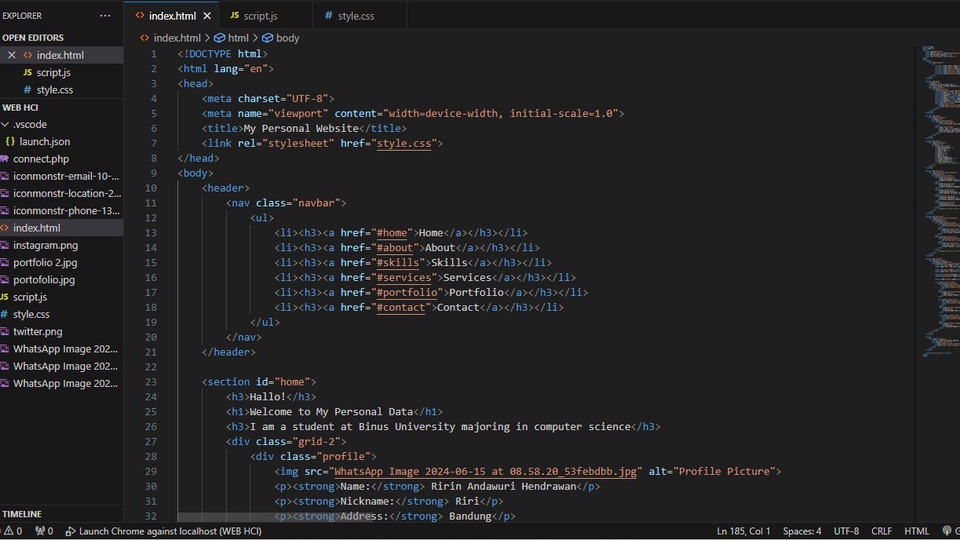Switch to the style.css tab
This screenshot has width=960, height=540.
[x=354, y=16]
